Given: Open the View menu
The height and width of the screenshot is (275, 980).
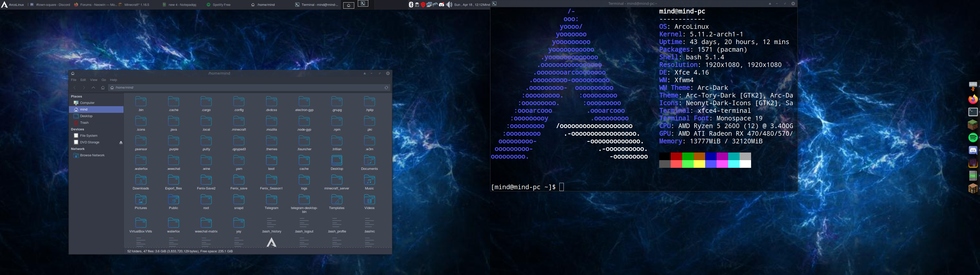Looking at the screenshot, I should pyautogui.click(x=94, y=80).
